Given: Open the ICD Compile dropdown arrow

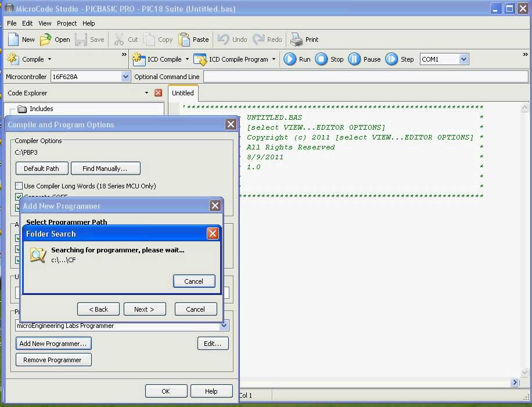Looking at the screenshot, I should [187, 59].
